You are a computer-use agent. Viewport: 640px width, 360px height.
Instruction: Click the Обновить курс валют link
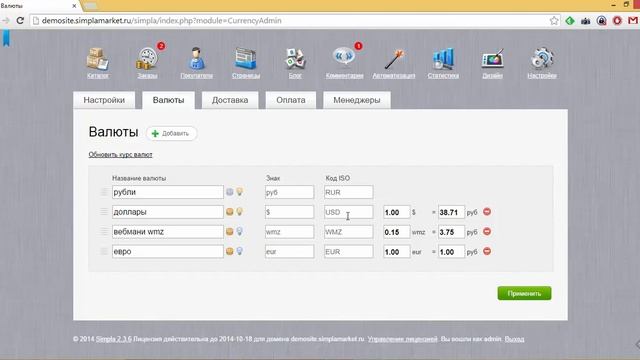pyautogui.click(x=120, y=155)
